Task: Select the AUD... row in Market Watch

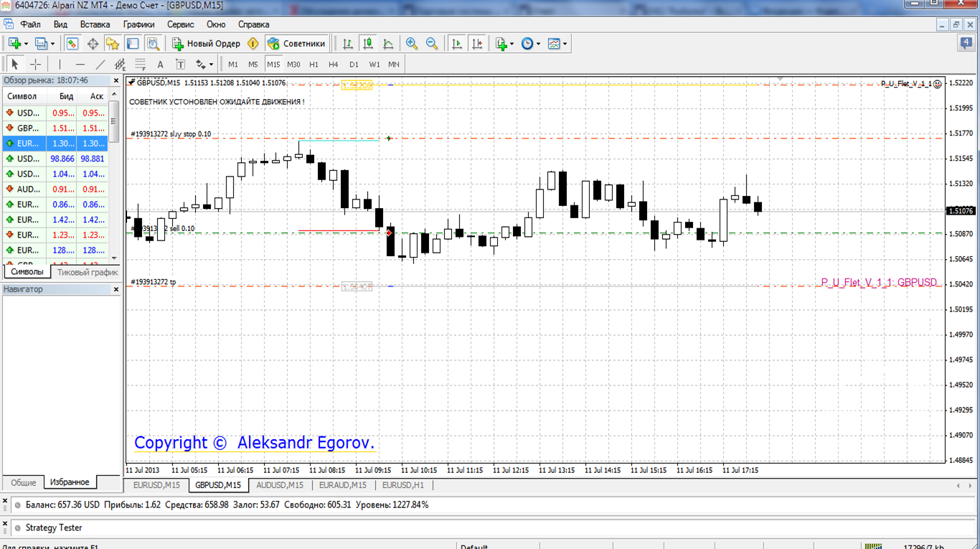Action: point(56,189)
